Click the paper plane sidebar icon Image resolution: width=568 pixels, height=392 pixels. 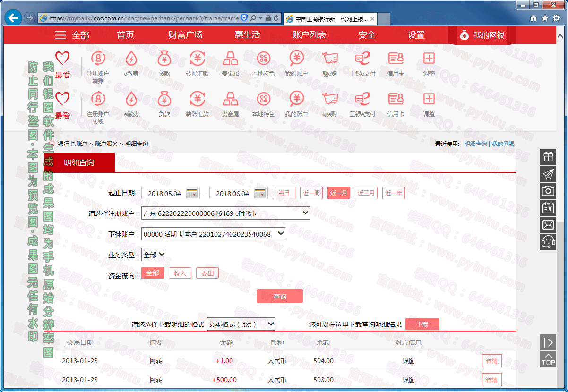tap(548, 174)
